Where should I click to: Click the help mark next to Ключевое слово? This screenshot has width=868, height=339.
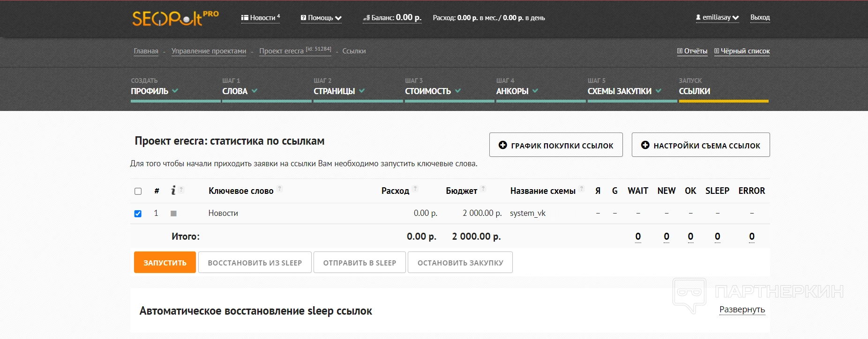coord(280,189)
